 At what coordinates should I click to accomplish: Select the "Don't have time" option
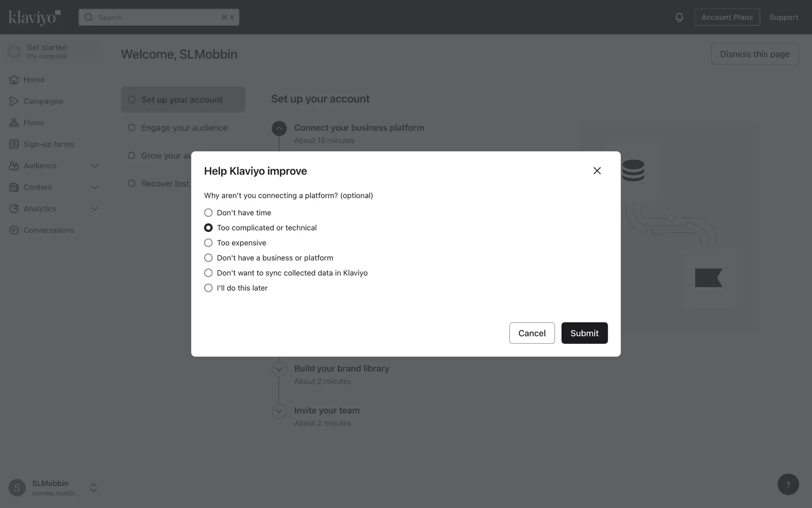[x=208, y=213]
